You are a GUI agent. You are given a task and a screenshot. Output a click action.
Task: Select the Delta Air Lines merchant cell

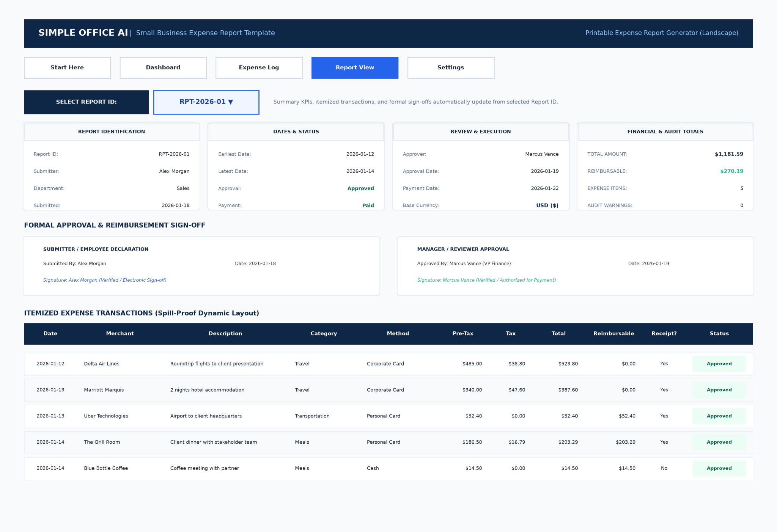tap(102, 364)
